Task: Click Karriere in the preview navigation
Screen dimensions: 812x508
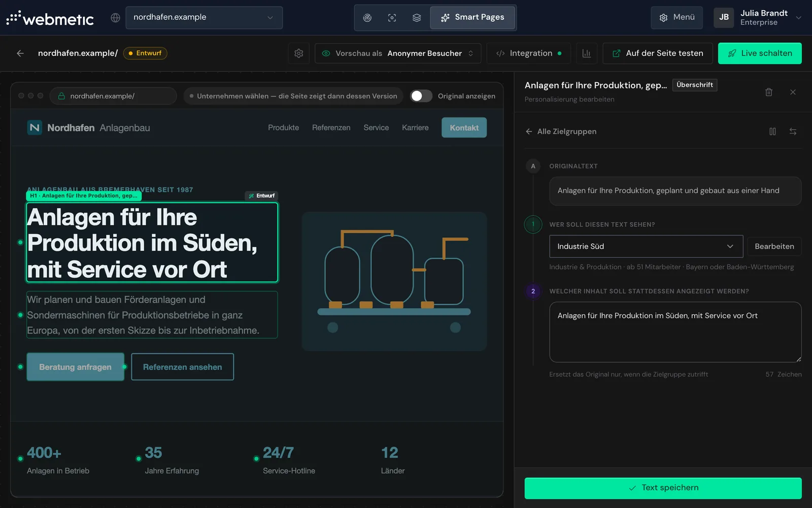Action: tap(415, 128)
